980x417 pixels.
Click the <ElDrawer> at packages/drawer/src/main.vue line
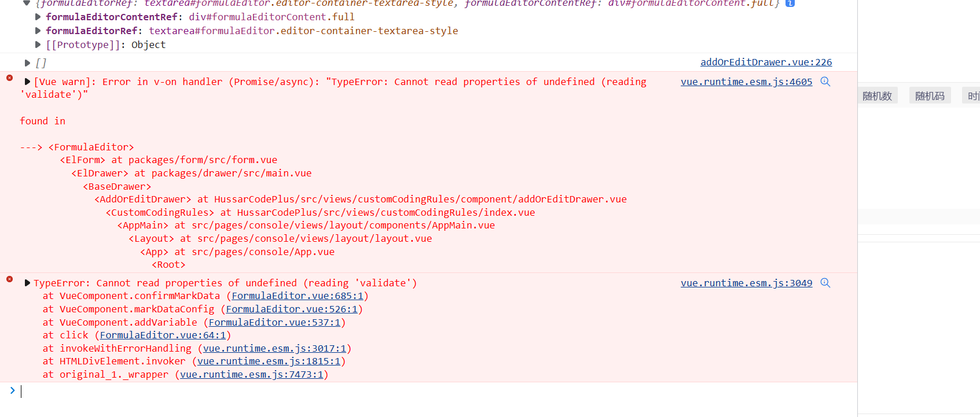(192, 173)
